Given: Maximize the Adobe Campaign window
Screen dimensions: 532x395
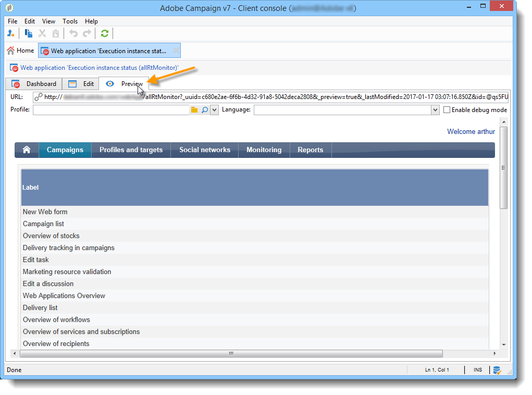Looking at the screenshot, I should click(x=483, y=6).
